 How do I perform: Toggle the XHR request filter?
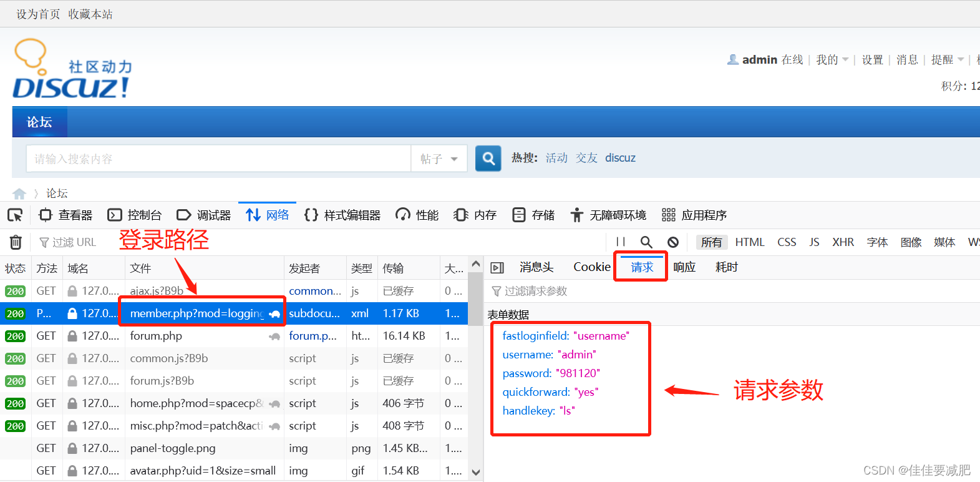click(843, 242)
